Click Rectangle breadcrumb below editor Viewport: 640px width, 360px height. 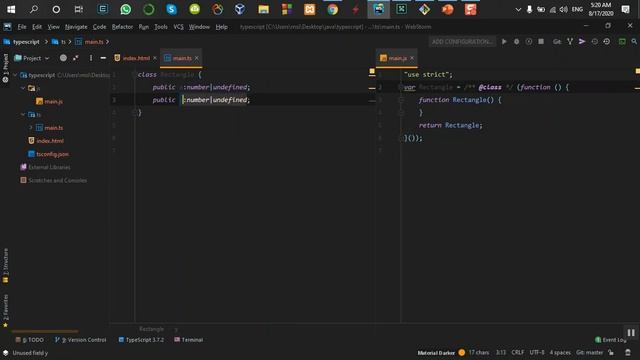(x=151, y=329)
